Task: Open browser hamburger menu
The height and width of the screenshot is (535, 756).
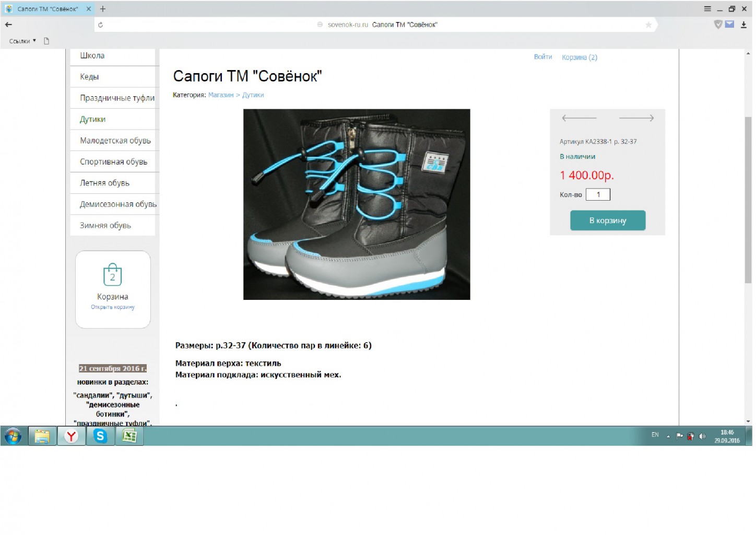Action: pos(707,9)
